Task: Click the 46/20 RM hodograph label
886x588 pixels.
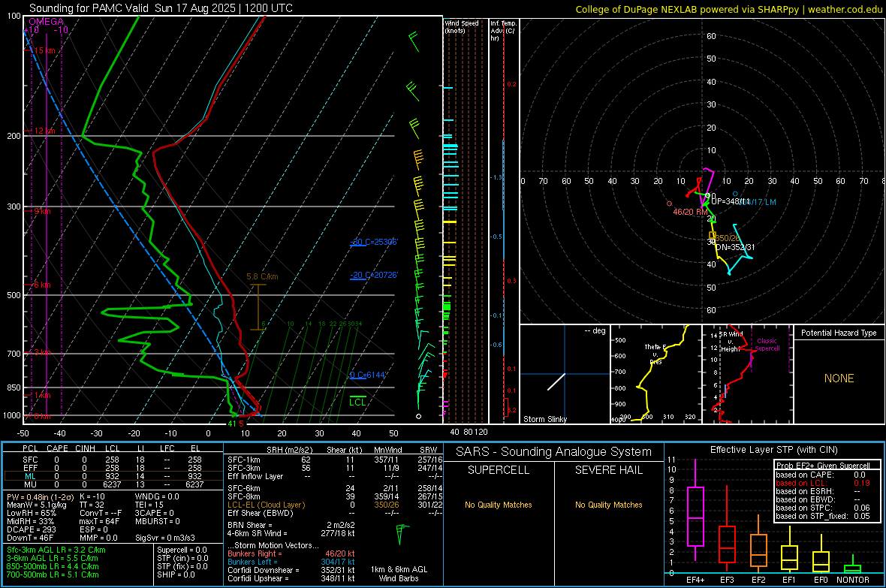Action: click(690, 212)
